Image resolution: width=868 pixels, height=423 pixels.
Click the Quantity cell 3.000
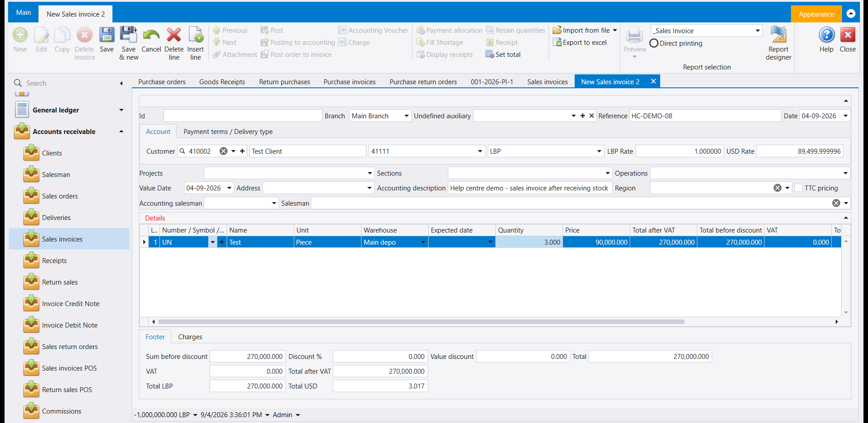[529, 242]
